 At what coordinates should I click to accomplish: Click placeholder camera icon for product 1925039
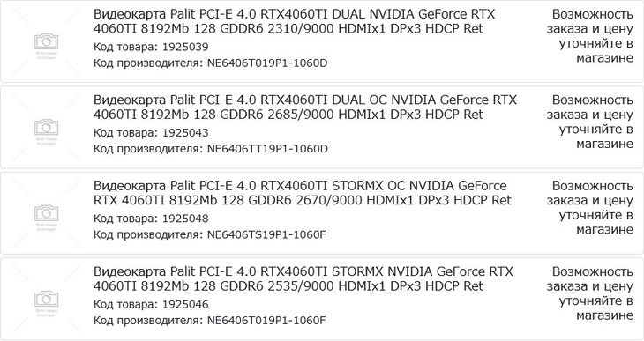tap(47, 42)
